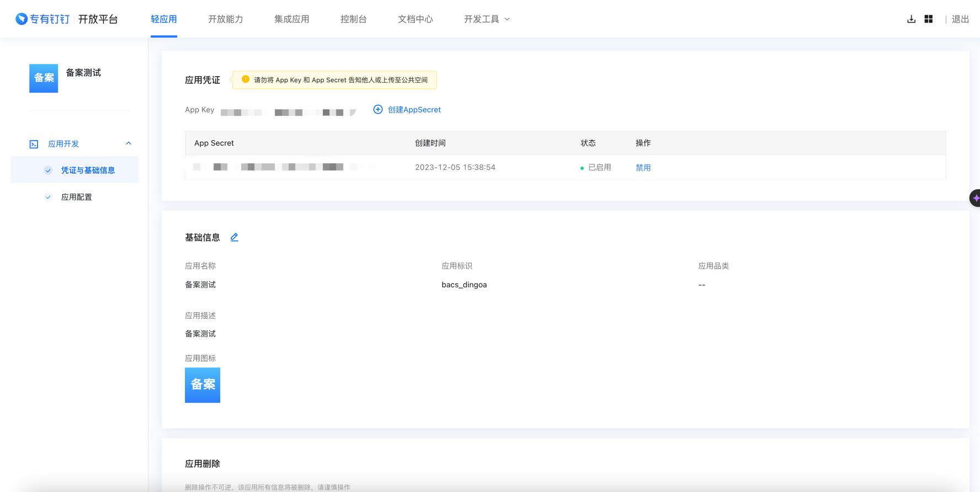Open the 开放能力 tab
Viewport: 980px width, 492px height.
(226, 19)
